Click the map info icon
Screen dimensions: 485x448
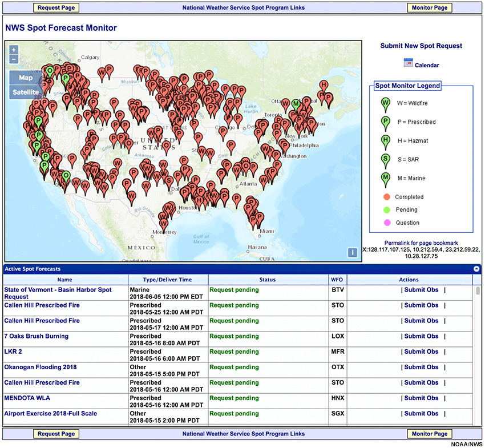pyautogui.click(x=352, y=252)
